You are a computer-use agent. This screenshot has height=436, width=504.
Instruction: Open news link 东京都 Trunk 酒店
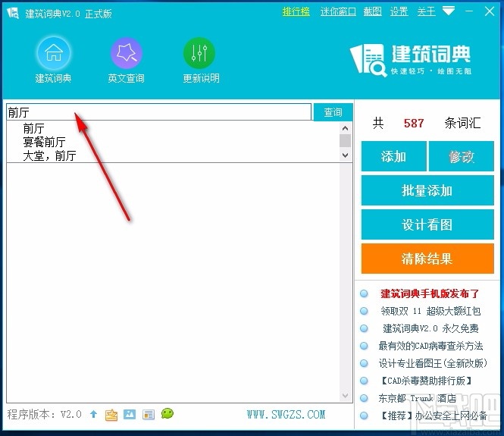(417, 398)
